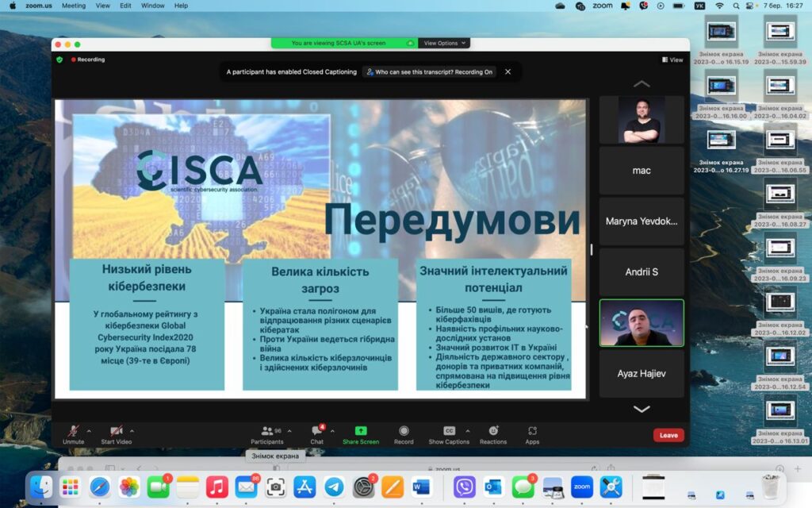Open Chat panel with unread badge

(317, 434)
